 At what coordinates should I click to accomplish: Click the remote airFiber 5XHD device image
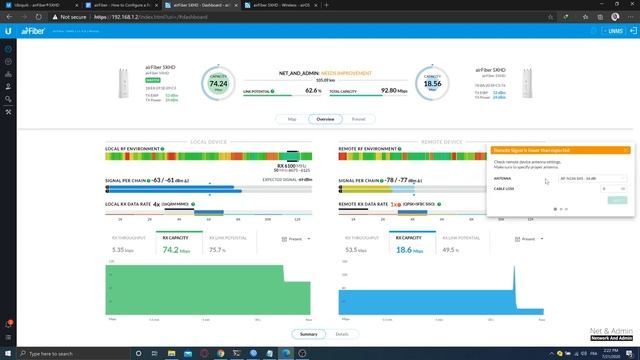tap(527, 83)
